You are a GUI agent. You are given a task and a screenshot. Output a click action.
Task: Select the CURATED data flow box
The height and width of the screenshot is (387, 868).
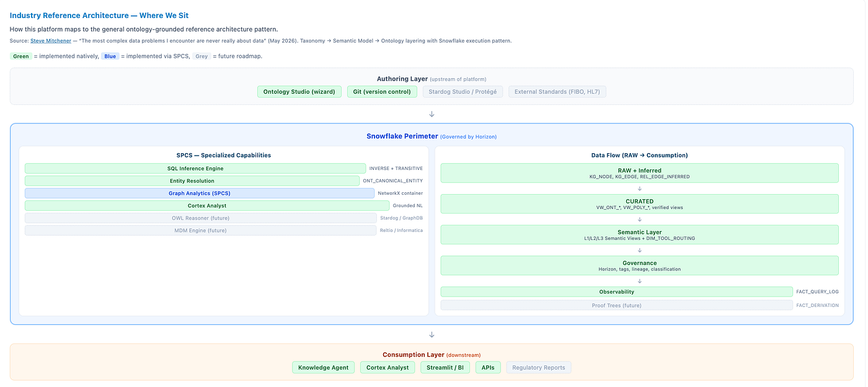pyautogui.click(x=639, y=204)
